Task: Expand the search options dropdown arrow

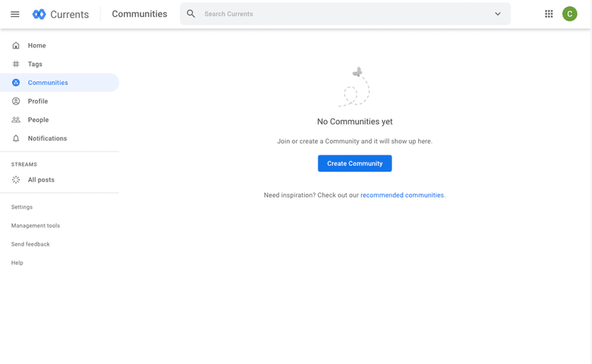Action: (x=498, y=14)
